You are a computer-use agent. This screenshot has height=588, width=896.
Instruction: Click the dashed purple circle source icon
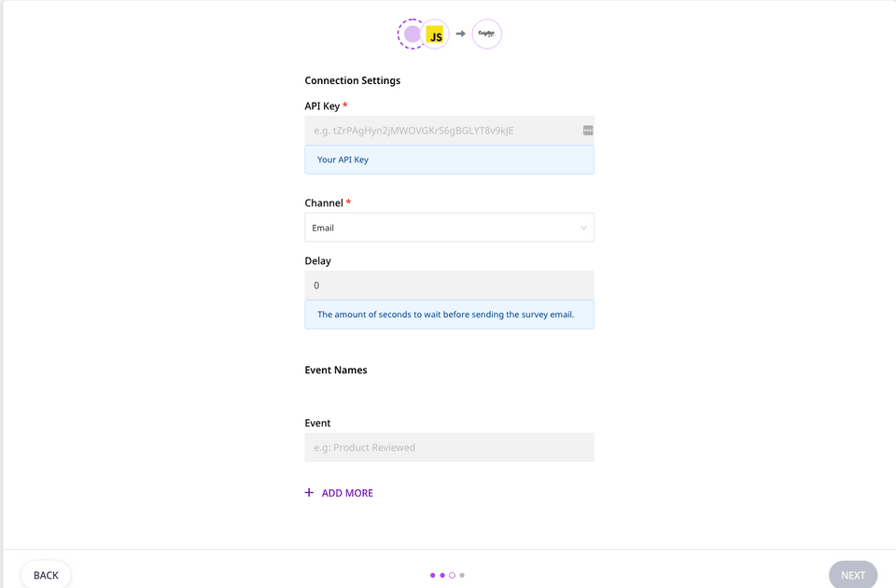(x=411, y=35)
